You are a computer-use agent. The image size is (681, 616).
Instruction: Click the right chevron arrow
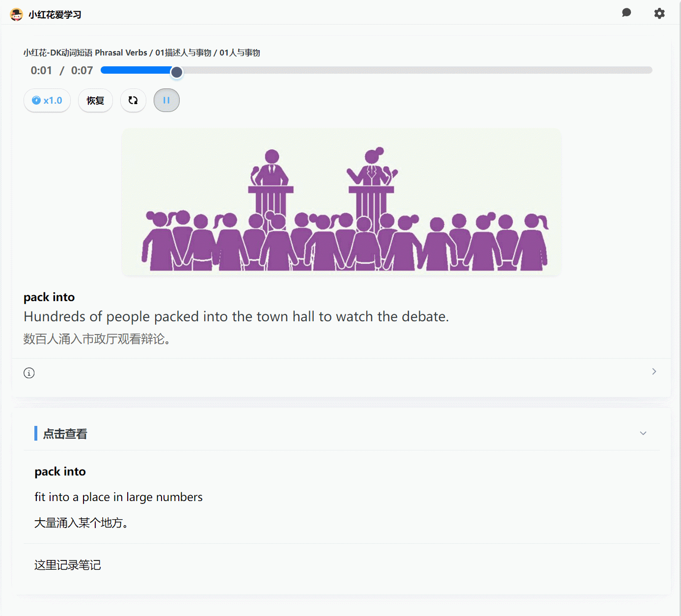[654, 371]
